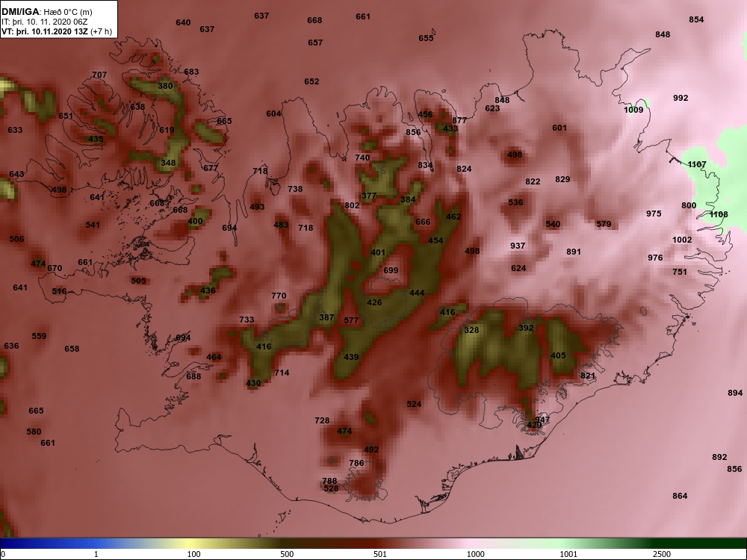Select the map value '405'
This screenshot has height=560, width=747.
[558, 355]
